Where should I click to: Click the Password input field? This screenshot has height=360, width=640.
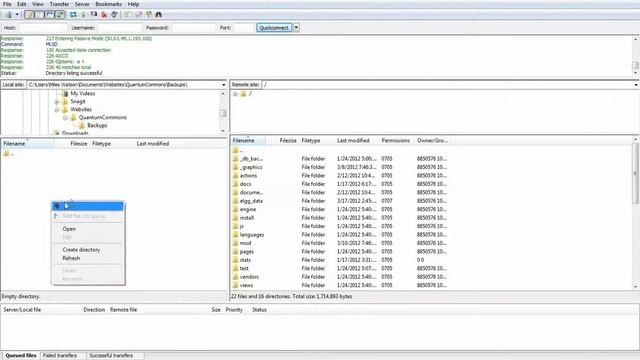193,28
